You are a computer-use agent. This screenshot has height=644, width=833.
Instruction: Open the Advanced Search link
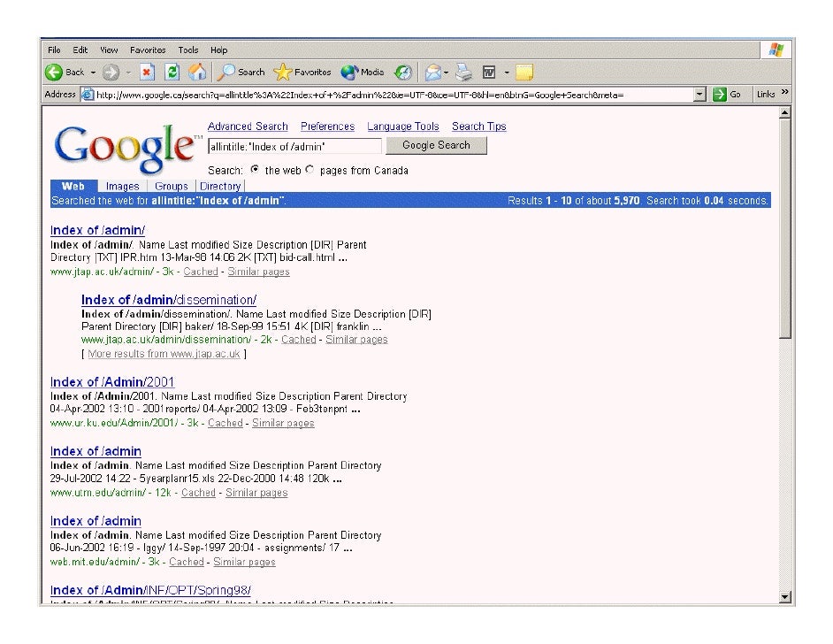pos(248,126)
